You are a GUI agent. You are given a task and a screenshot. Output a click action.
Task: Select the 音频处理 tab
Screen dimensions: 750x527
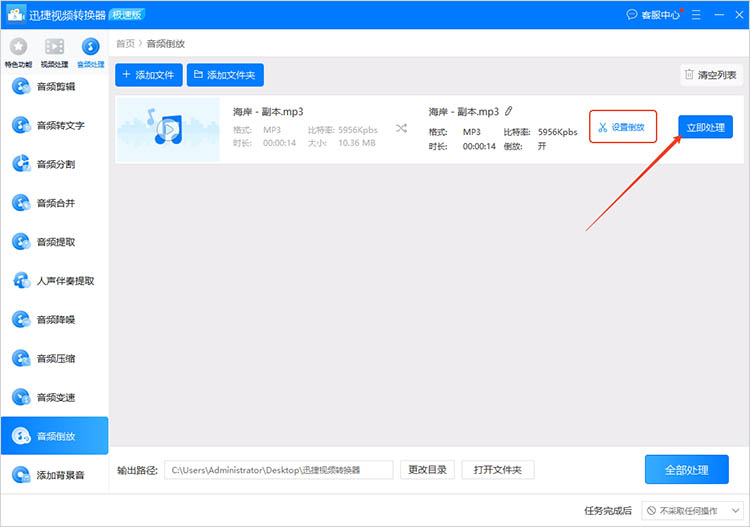90,52
